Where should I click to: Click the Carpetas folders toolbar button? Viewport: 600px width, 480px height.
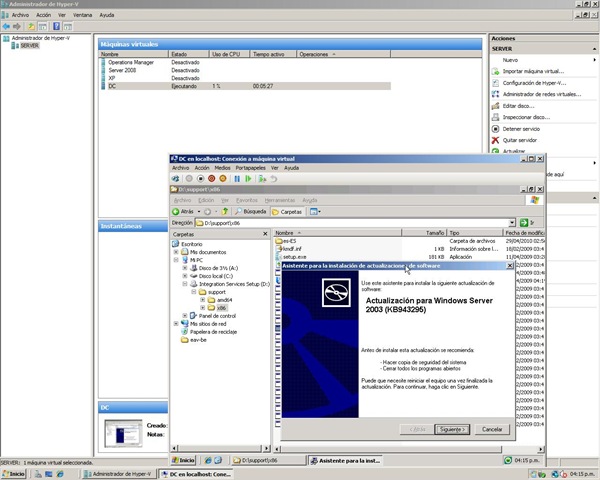click(287, 212)
